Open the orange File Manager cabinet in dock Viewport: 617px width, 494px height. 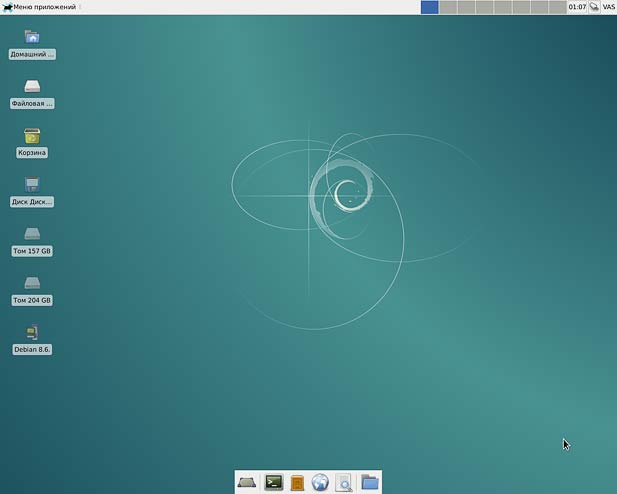297,483
